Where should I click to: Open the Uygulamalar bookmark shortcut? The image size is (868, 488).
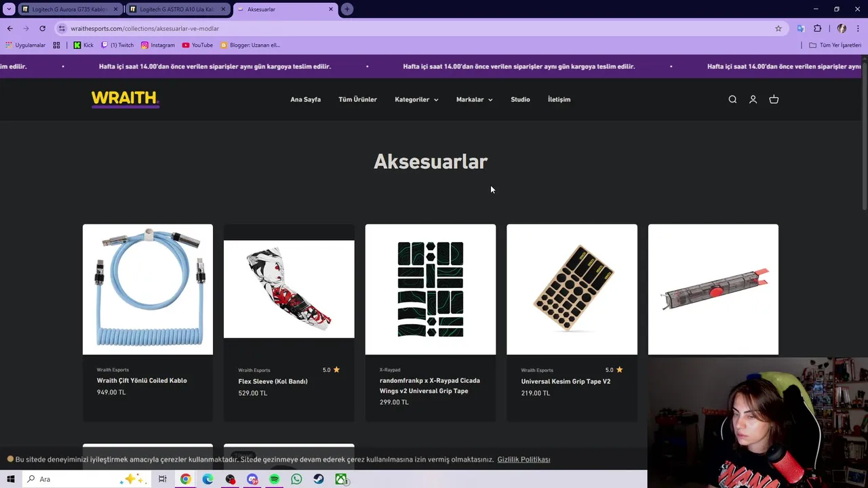(25, 45)
